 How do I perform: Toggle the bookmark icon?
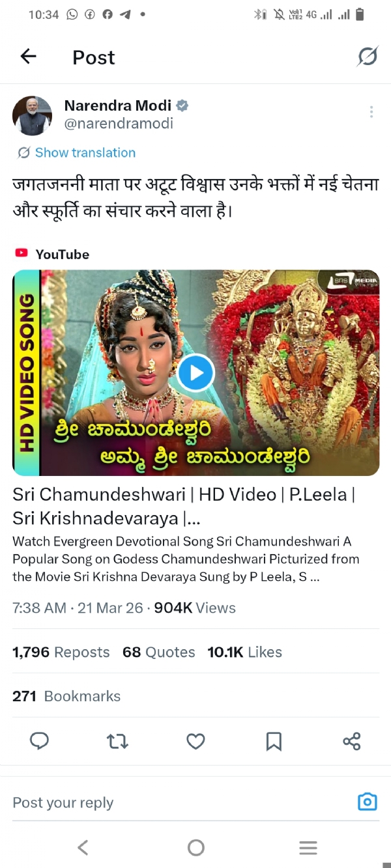pyautogui.click(x=274, y=741)
